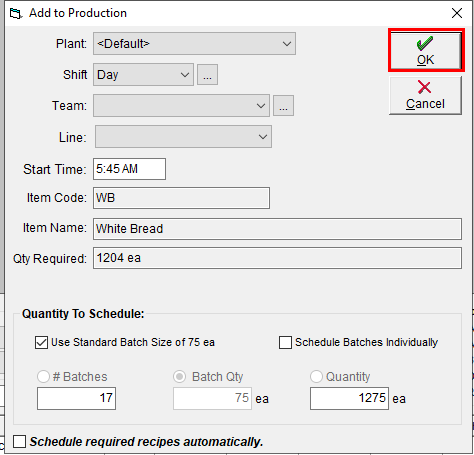
Task: Expand the Line dropdown
Action: (183, 137)
